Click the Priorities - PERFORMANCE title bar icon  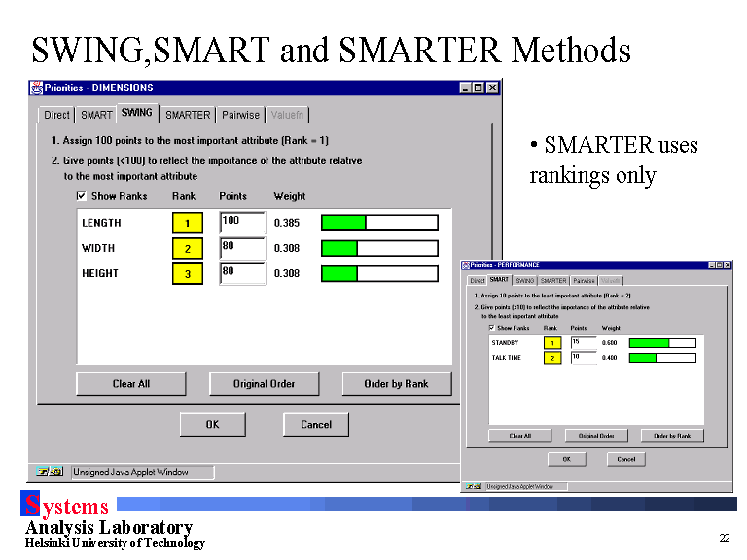point(465,265)
